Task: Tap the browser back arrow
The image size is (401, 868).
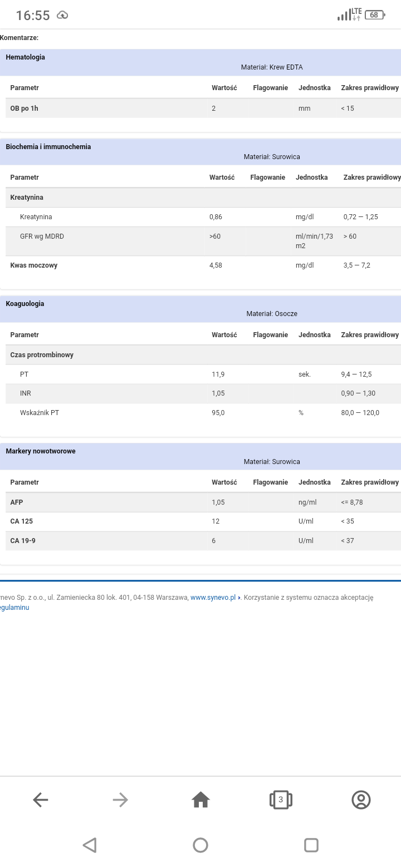Action: click(x=41, y=800)
